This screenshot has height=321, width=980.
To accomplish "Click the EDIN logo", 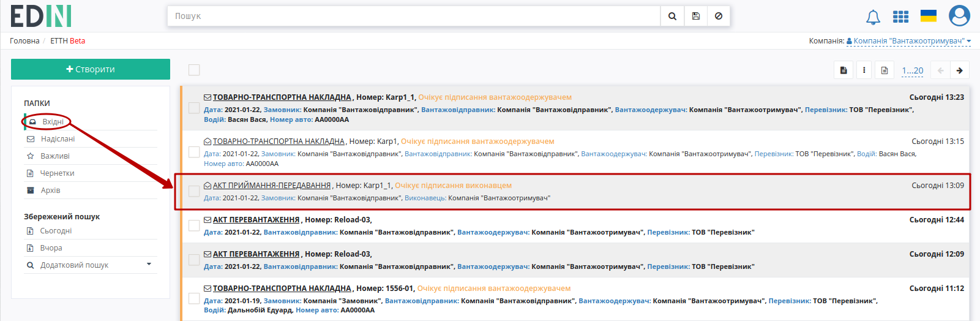I will (x=41, y=16).
